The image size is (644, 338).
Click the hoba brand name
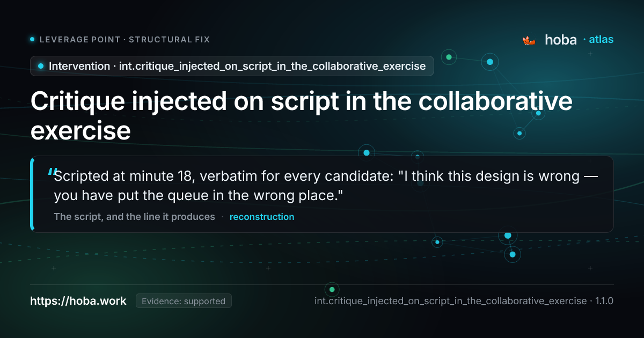[x=561, y=40]
